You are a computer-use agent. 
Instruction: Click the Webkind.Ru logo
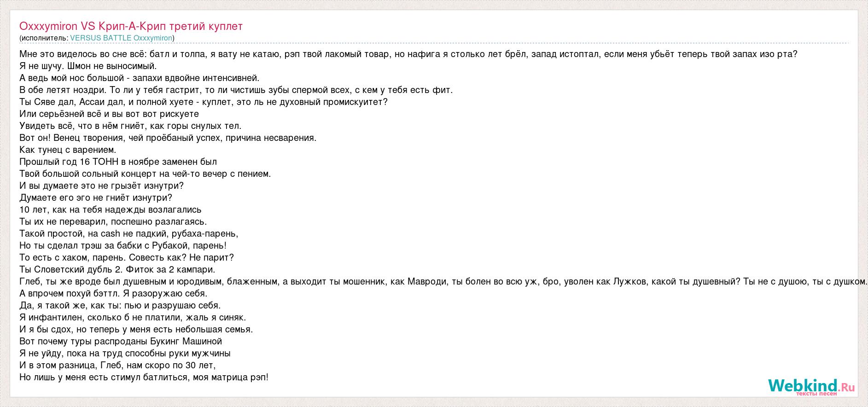click(x=812, y=386)
